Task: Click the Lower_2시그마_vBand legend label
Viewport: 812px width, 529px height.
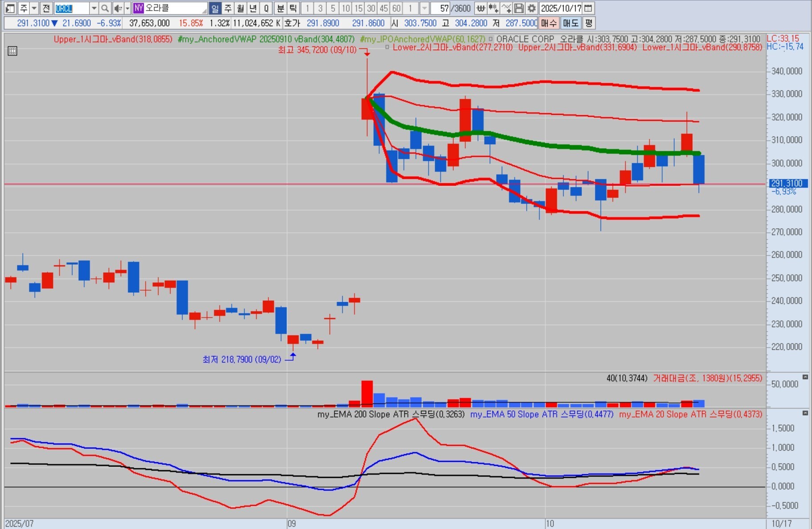Action: (453, 47)
